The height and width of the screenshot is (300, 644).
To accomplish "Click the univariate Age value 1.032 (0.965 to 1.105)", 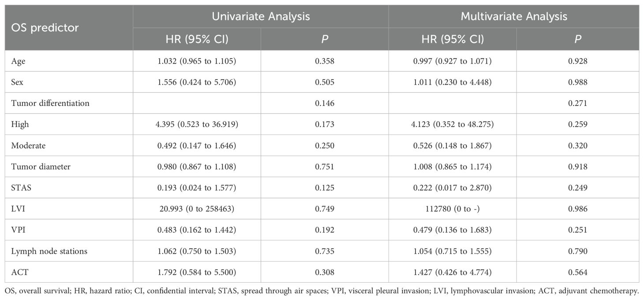I will point(197,61).
